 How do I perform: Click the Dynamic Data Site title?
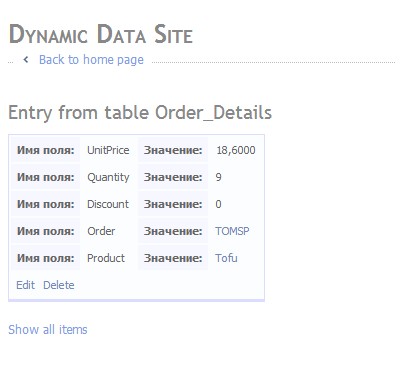coord(101,34)
